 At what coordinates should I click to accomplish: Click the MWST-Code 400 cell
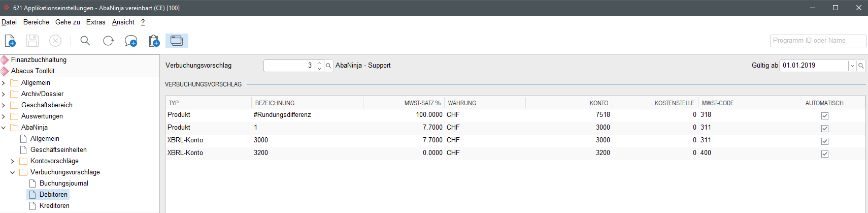pos(741,153)
